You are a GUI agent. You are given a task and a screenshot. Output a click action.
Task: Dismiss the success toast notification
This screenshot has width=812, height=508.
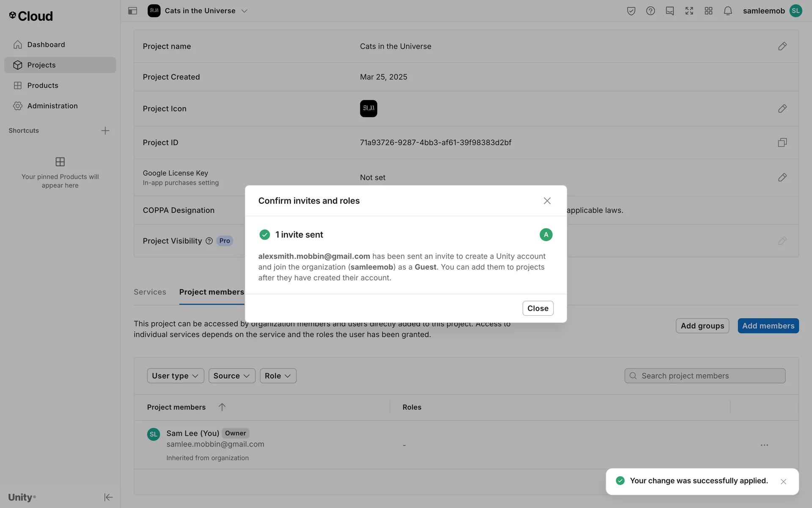pos(783,482)
